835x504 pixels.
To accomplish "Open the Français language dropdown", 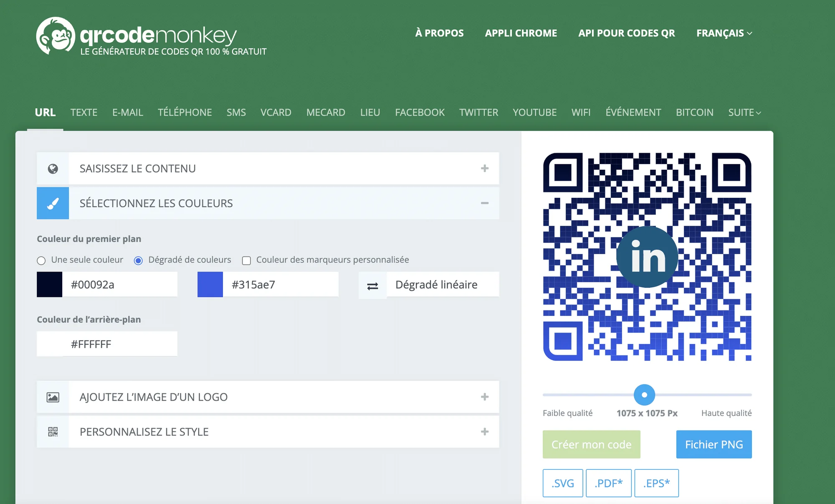I will [x=724, y=33].
